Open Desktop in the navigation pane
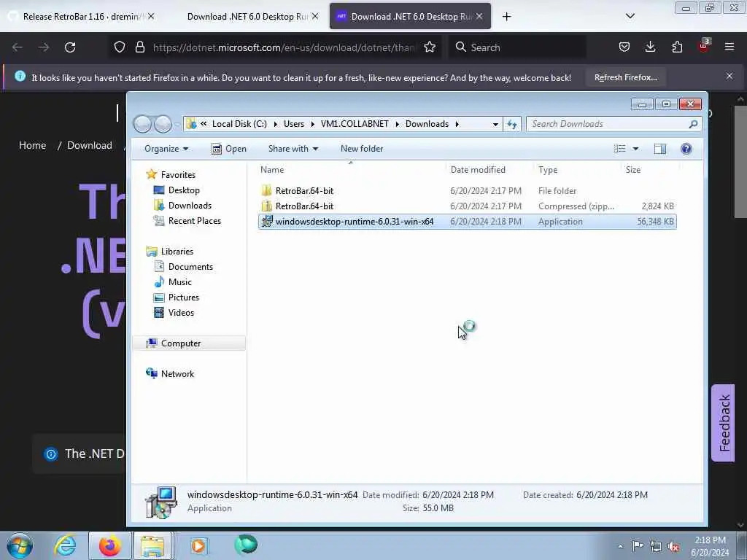 tap(183, 190)
